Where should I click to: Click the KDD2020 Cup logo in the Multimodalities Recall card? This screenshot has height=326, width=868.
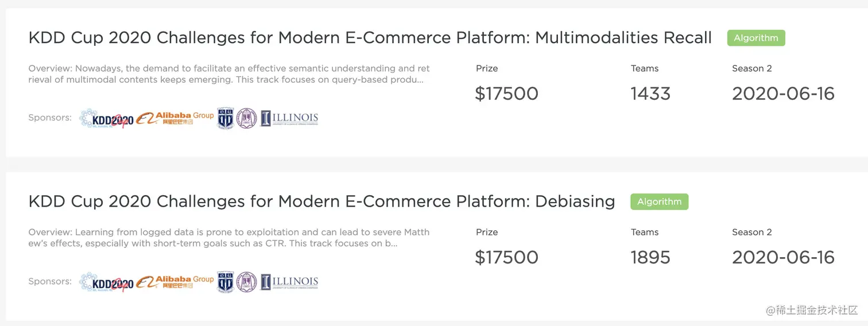[106, 119]
